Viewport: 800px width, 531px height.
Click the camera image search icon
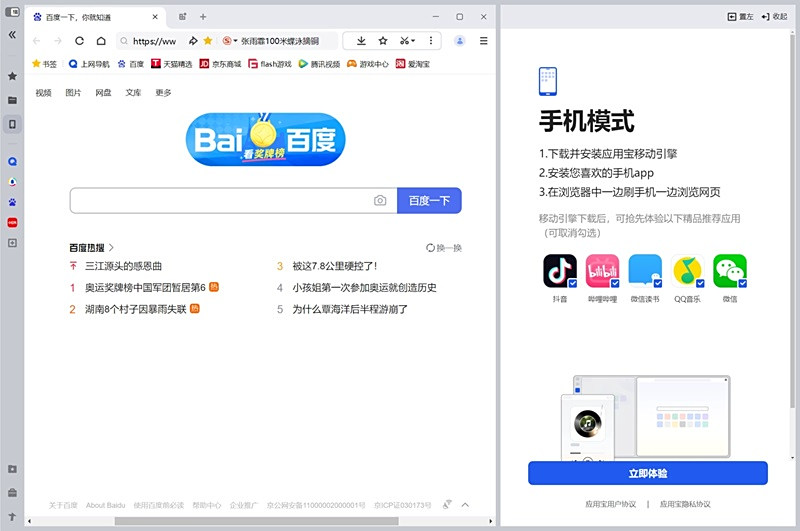(380, 201)
